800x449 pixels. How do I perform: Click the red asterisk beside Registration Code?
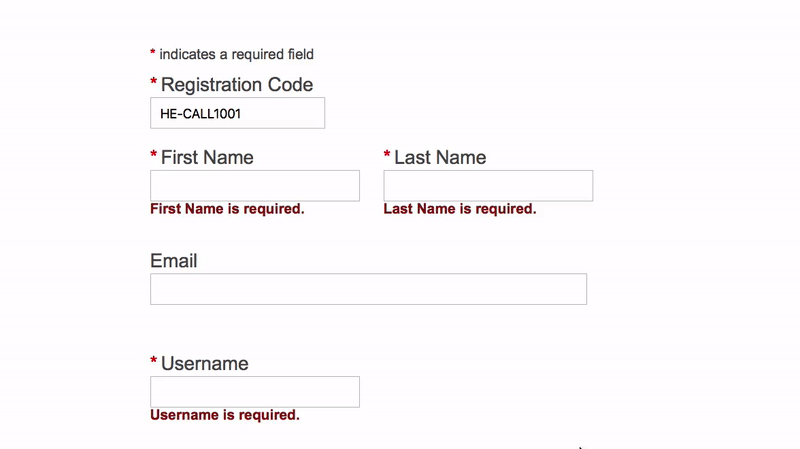pos(154,82)
